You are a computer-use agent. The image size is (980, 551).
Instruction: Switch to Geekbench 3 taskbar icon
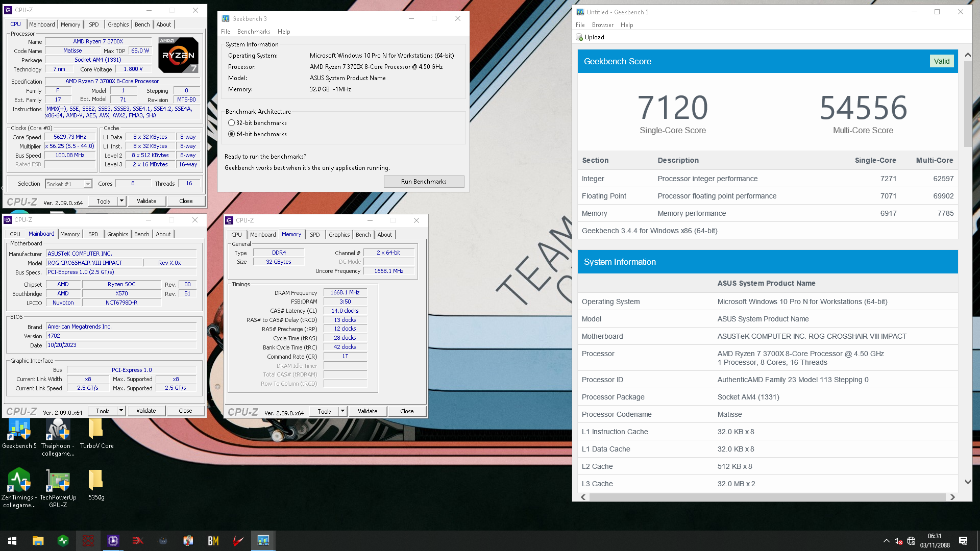(263, 541)
